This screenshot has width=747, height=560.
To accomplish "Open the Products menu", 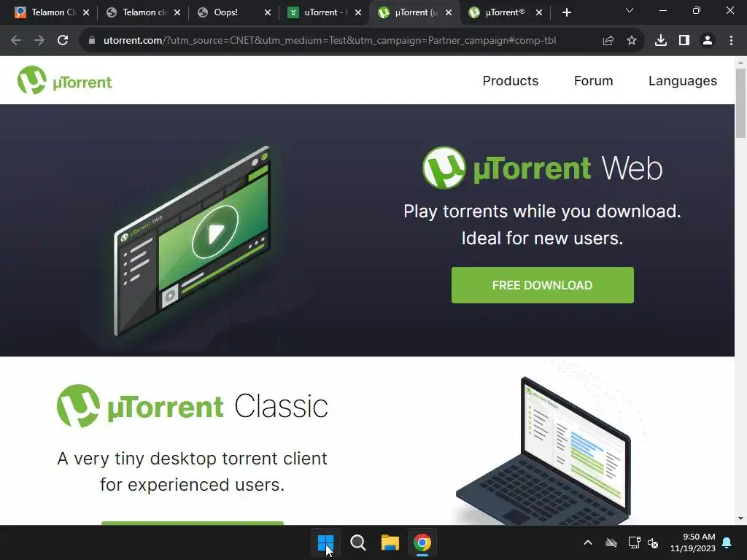I will point(510,81).
